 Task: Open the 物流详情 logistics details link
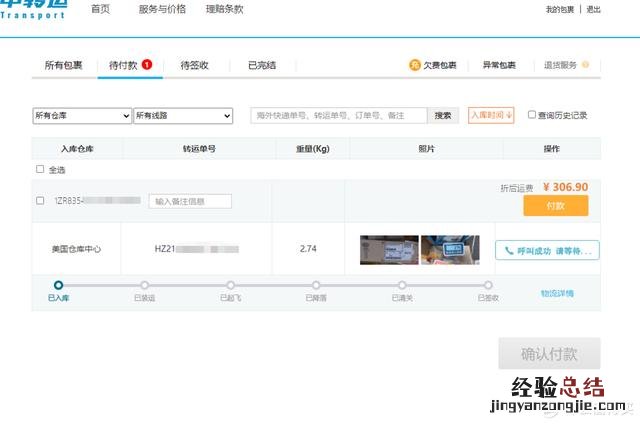557,293
